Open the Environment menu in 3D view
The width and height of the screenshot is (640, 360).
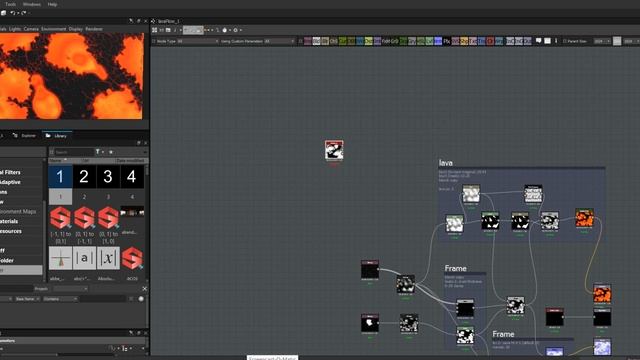point(53,29)
